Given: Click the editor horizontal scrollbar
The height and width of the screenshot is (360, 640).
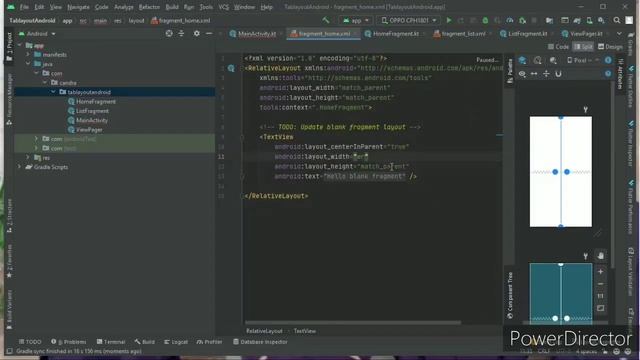Looking at the screenshot, I should (353, 322).
